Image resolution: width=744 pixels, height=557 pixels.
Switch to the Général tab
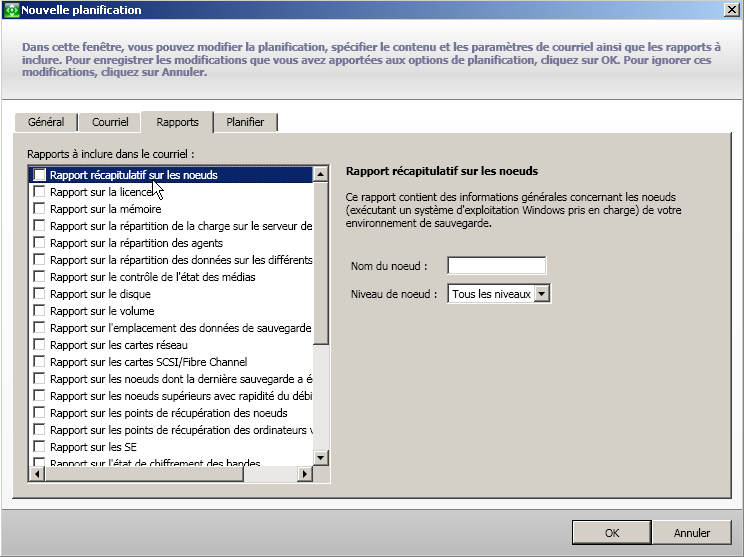click(x=46, y=122)
